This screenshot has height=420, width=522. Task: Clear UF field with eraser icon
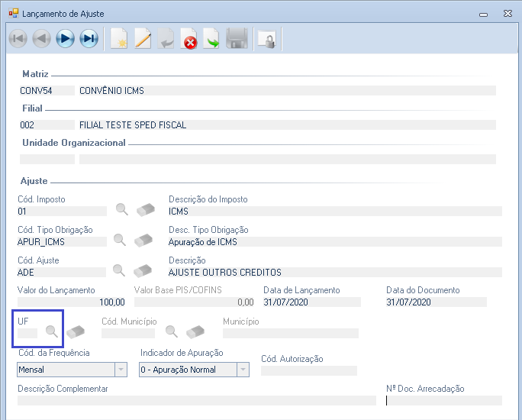point(76,331)
